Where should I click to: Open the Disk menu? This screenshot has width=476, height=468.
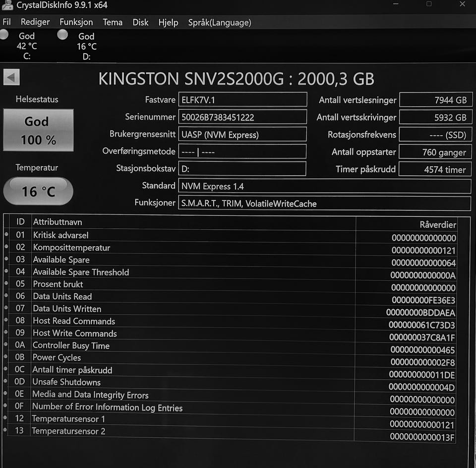[x=140, y=22]
